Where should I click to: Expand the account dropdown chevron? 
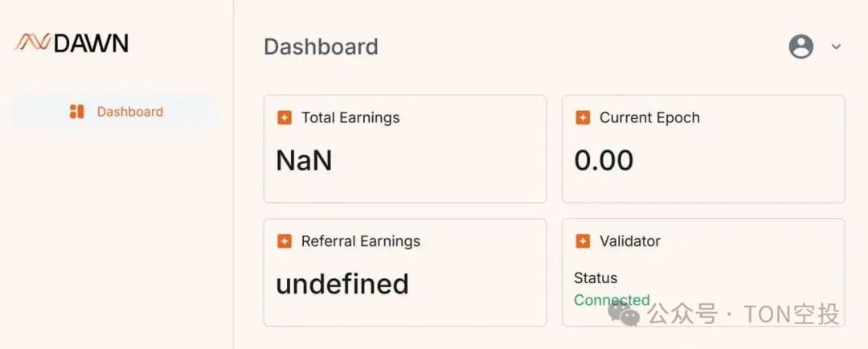coord(836,47)
